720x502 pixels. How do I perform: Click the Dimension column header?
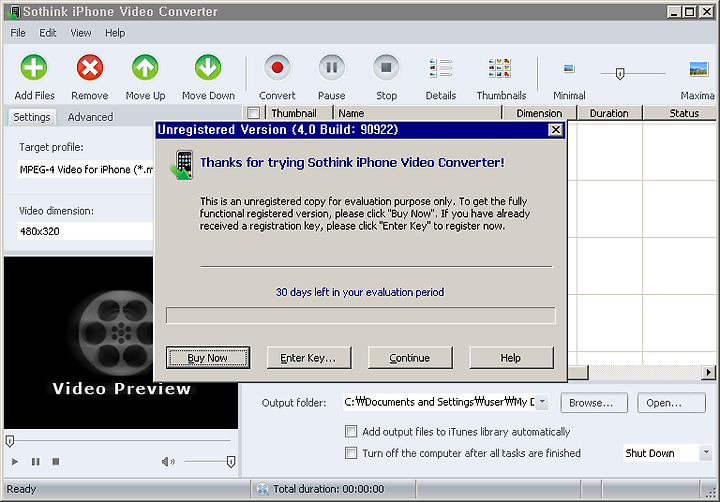tap(540, 113)
